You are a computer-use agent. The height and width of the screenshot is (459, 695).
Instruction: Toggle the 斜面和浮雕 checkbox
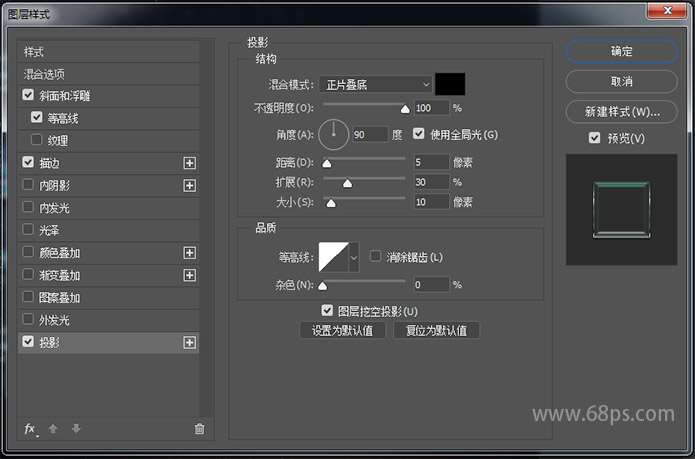click(x=28, y=96)
